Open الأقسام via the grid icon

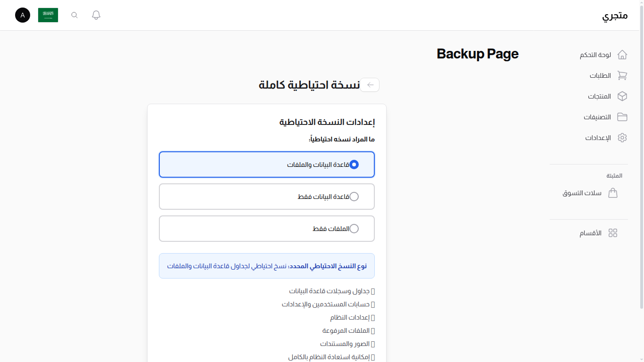613,232
